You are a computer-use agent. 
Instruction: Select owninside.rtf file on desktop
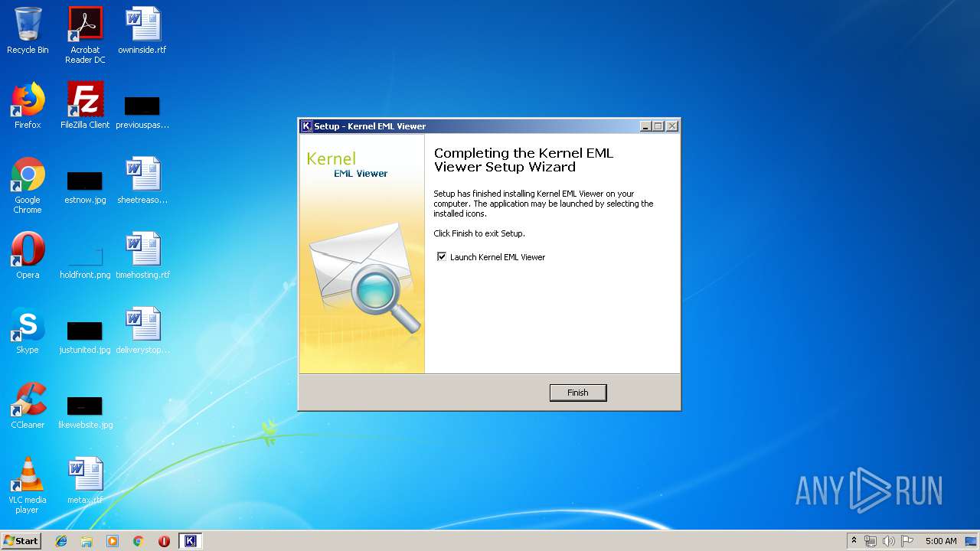[142, 31]
